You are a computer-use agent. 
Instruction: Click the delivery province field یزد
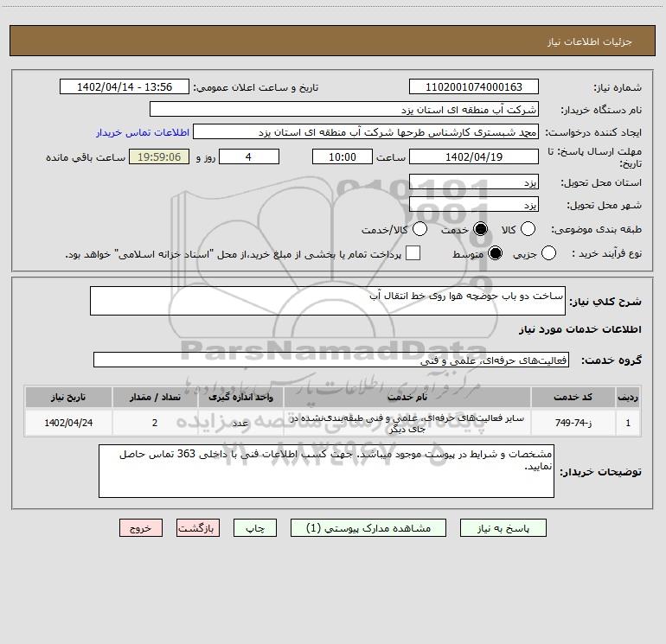tap(474, 182)
